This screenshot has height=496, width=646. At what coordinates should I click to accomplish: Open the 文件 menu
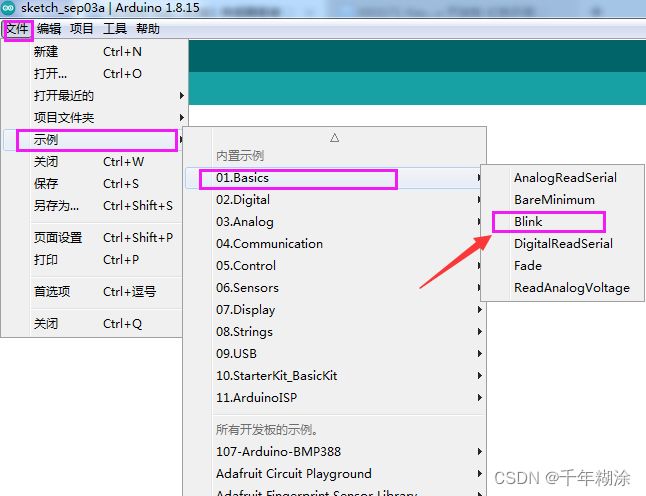coord(17,29)
